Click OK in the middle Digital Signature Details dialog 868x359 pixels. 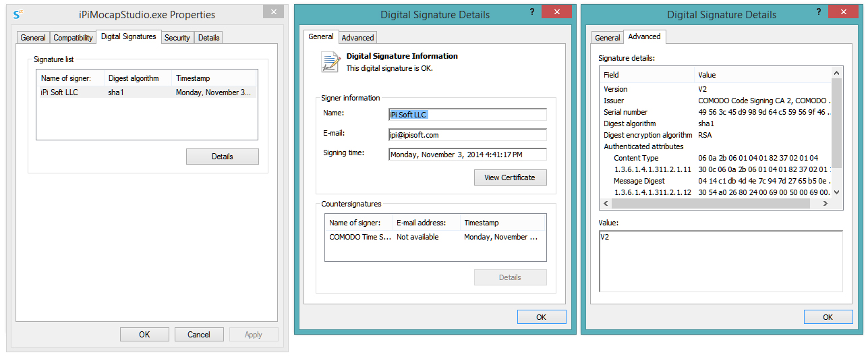pyautogui.click(x=542, y=317)
